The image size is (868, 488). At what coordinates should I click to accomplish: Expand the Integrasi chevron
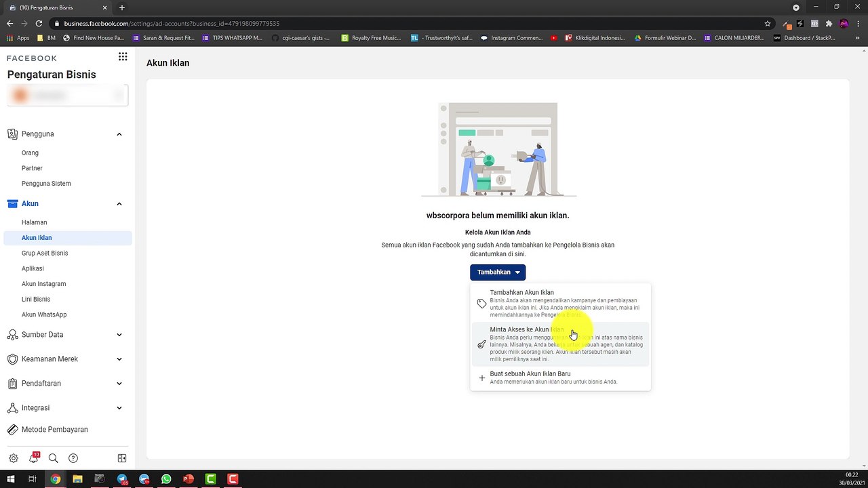point(119,408)
